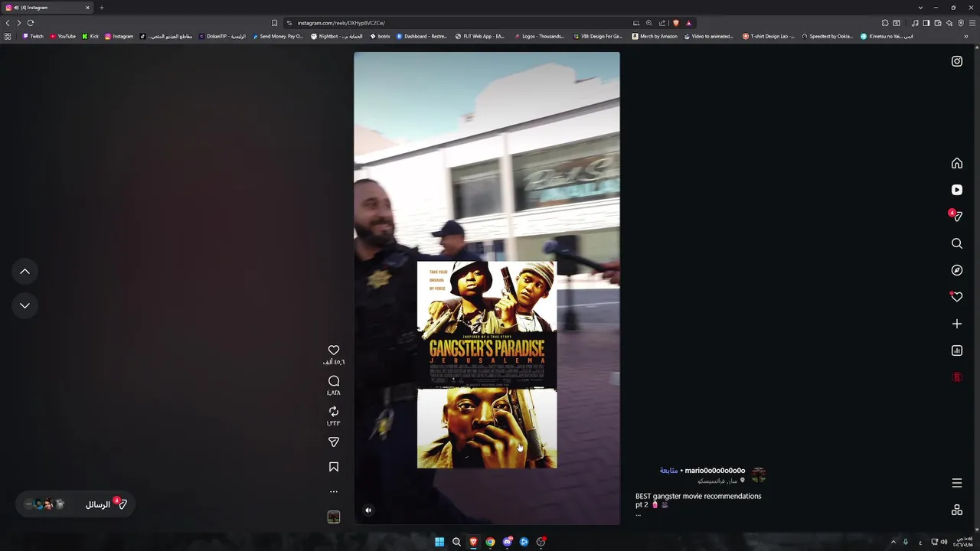Open mario00o00o00o0 profile picture

pos(759,475)
